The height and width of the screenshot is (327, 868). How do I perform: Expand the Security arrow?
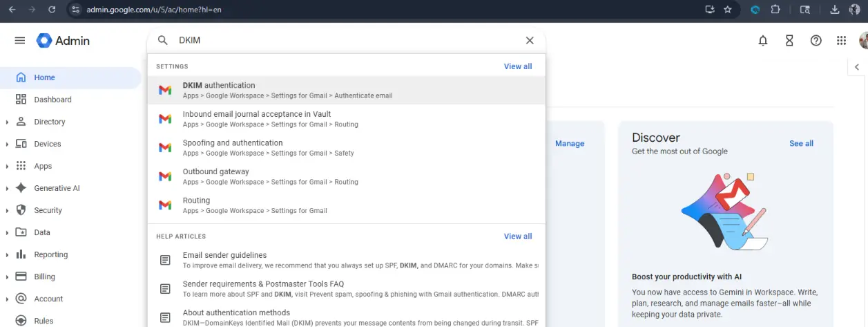click(x=7, y=211)
